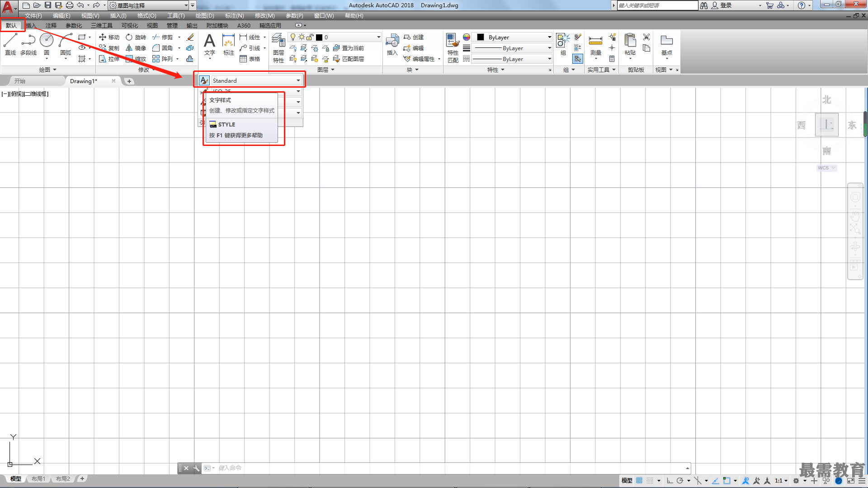
Task: Toggle 2D object snap in status bar
Action: (726, 481)
